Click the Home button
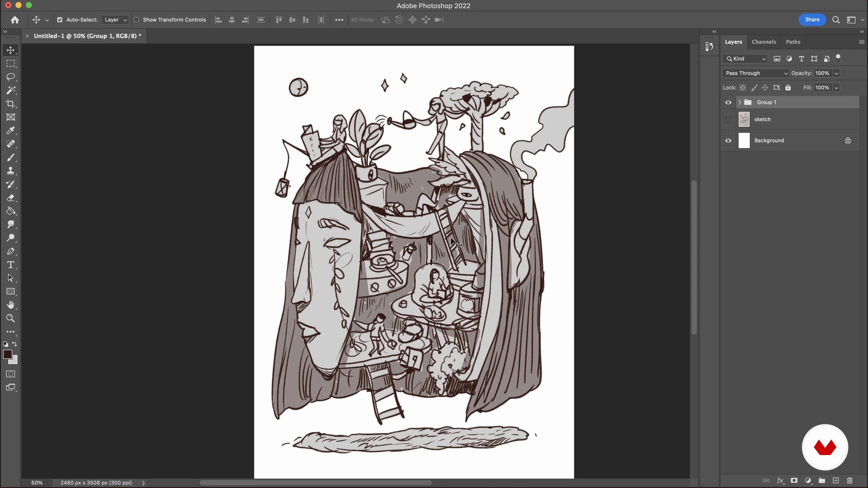The height and width of the screenshot is (488, 868). (14, 20)
